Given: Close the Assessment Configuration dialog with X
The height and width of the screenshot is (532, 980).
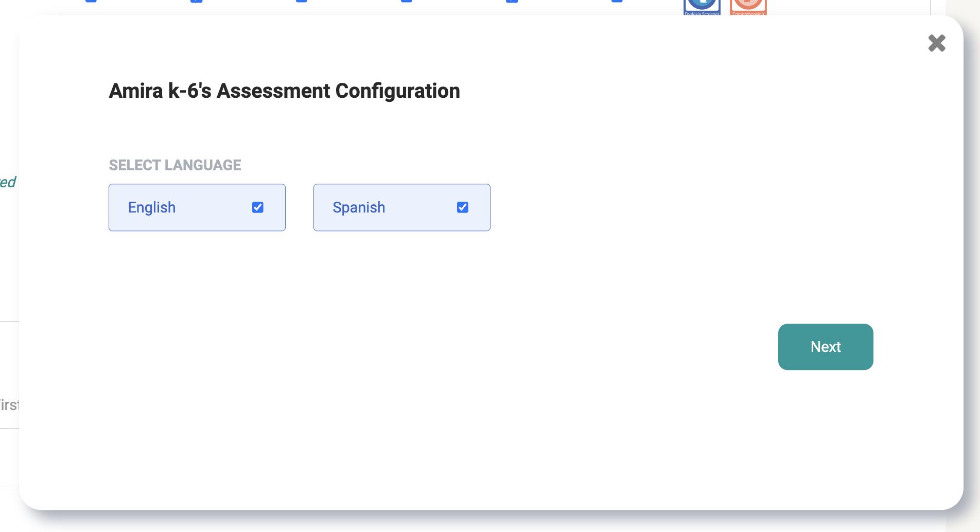Looking at the screenshot, I should (937, 43).
